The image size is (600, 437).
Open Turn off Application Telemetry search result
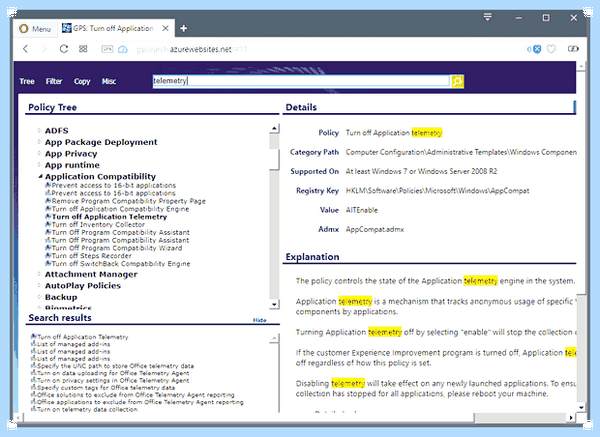coord(83,337)
